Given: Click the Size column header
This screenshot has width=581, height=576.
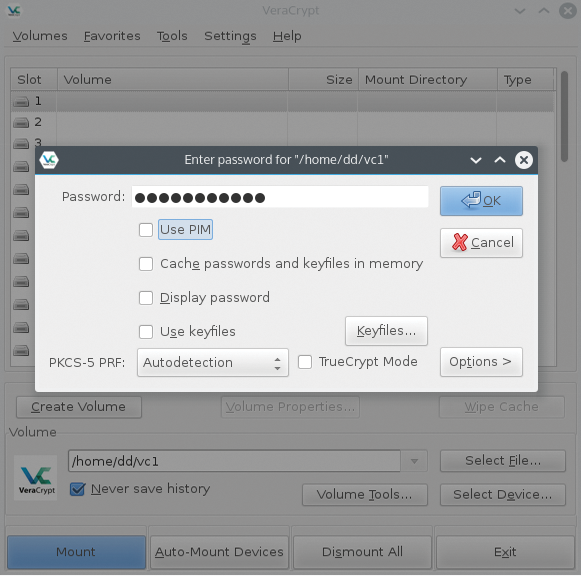Looking at the screenshot, I should 323,79.
